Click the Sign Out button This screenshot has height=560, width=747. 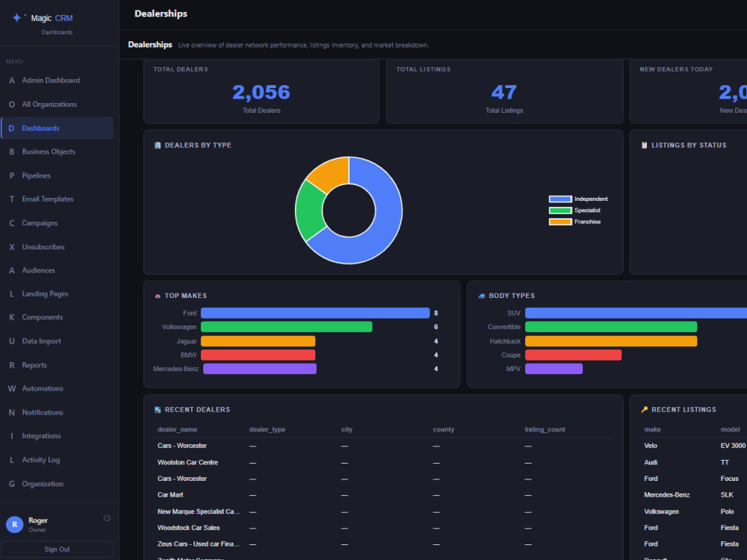pyautogui.click(x=58, y=549)
